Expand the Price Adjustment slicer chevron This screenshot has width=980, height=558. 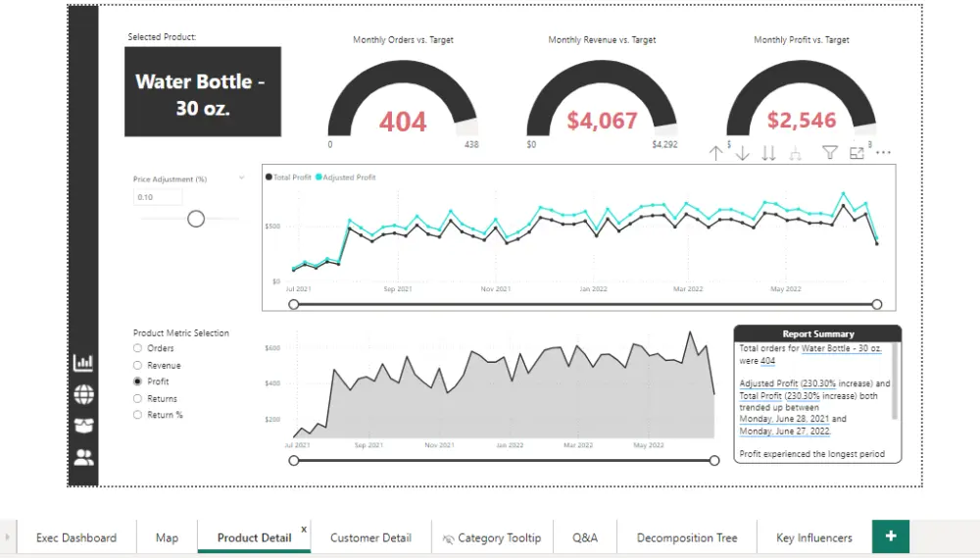(241, 178)
